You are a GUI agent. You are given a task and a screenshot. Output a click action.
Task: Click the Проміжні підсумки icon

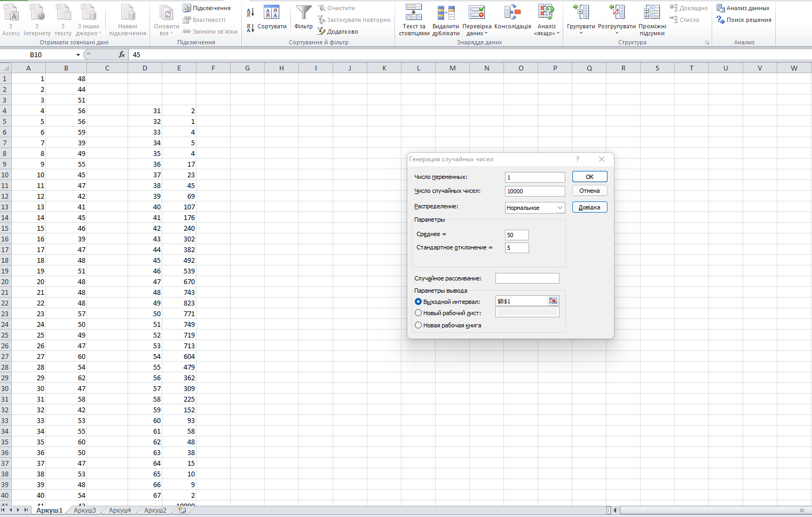(x=652, y=13)
